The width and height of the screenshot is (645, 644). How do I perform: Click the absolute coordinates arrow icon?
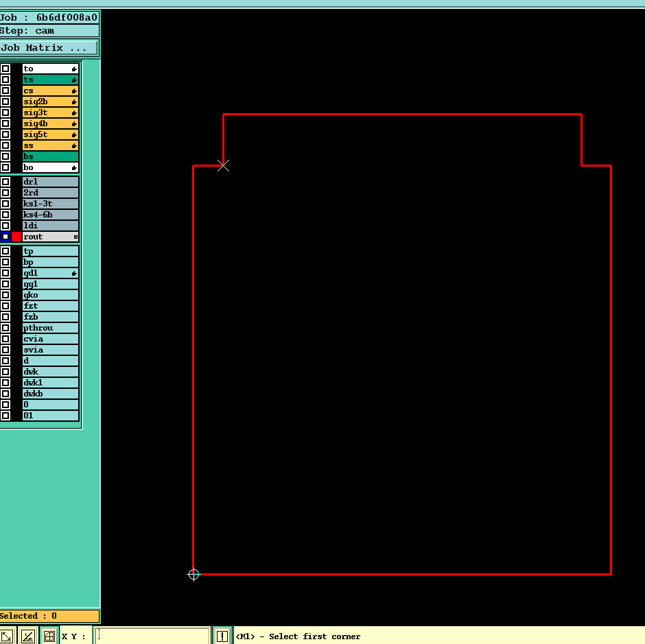pyautogui.click(x=7, y=636)
